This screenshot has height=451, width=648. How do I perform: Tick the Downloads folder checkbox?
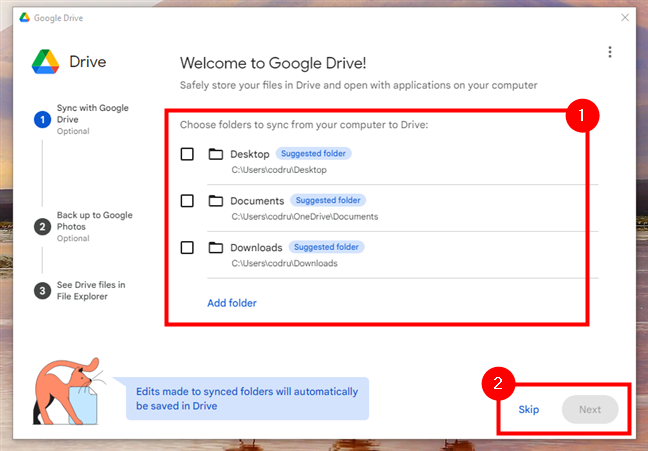[187, 248]
